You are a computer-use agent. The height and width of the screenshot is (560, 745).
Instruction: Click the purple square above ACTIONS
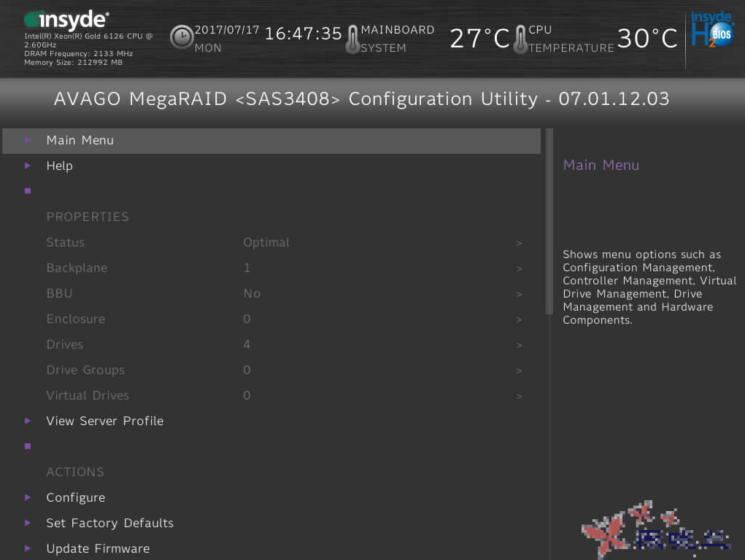coord(28,446)
